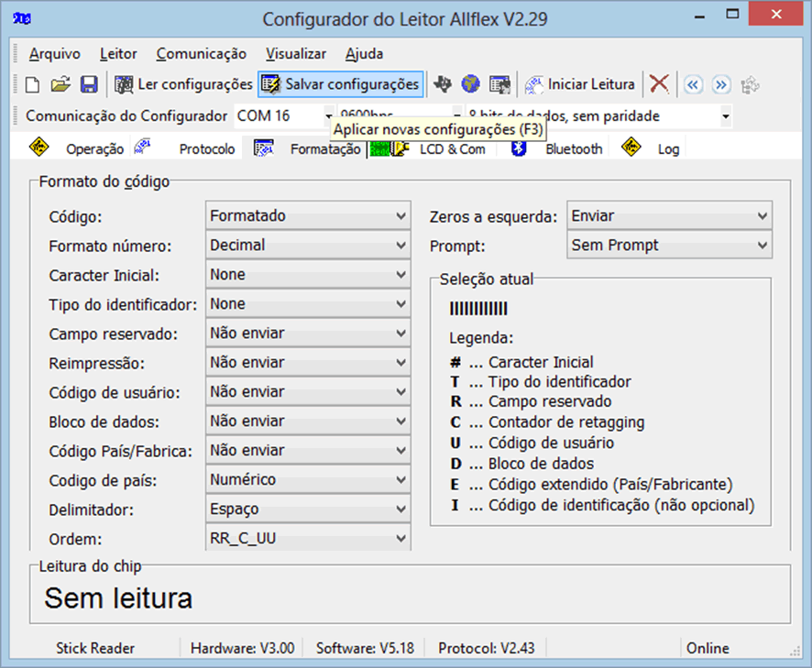Viewport: 812px width, 668px height.
Task: Open the Leitor menu
Action: coord(118,54)
